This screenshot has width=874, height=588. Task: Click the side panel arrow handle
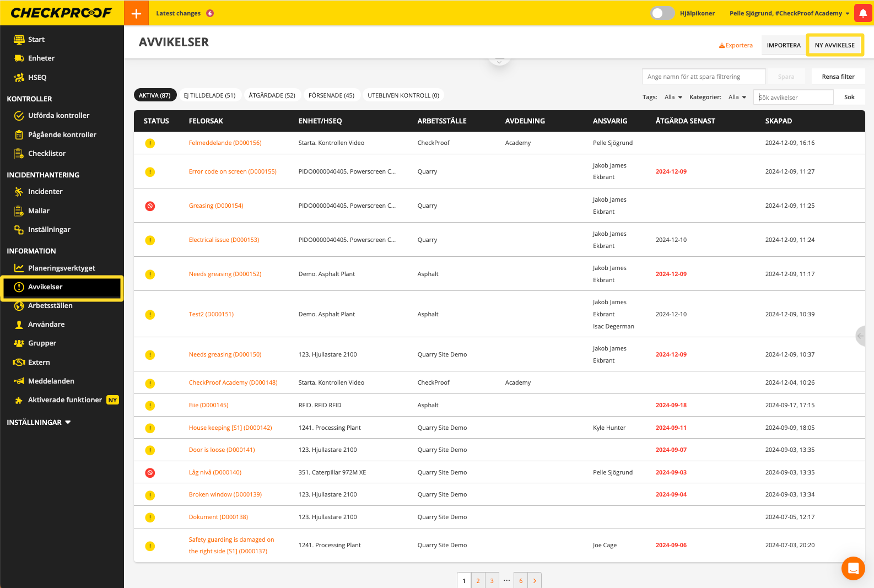click(861, 336)
